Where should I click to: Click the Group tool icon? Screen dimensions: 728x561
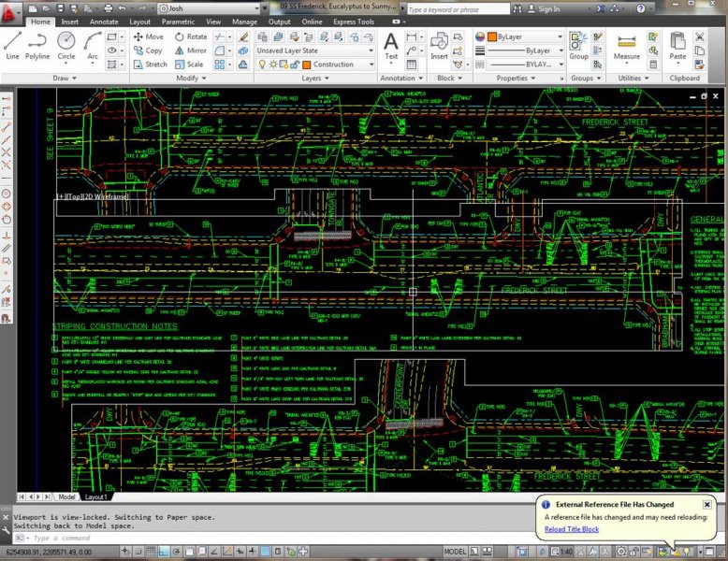tap(578, 45)
